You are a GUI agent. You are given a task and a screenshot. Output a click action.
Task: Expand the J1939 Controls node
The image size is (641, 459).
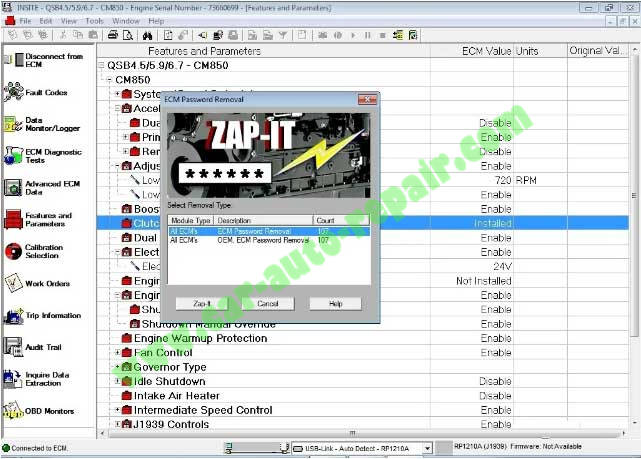click(117, 424)
